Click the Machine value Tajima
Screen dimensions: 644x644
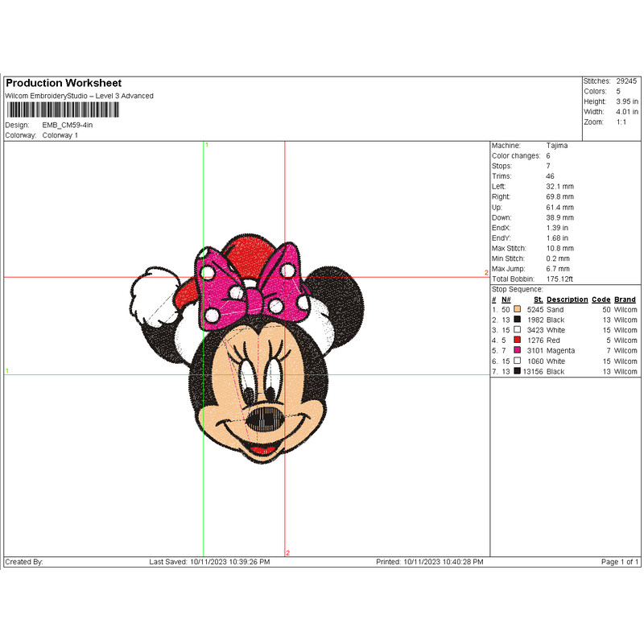click(x=555, y=145)
